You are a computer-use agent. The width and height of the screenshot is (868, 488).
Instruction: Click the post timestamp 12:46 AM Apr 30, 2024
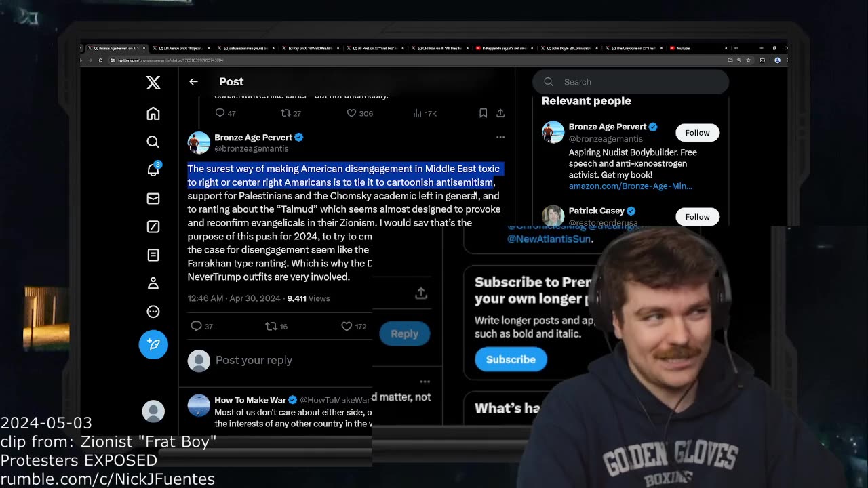[x=234, y=298]
